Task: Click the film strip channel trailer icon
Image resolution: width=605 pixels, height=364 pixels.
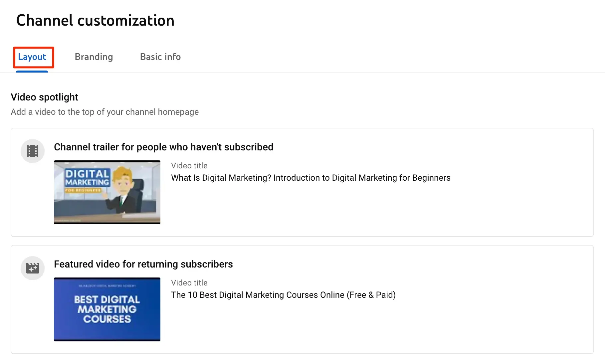Action: [33, 151]
